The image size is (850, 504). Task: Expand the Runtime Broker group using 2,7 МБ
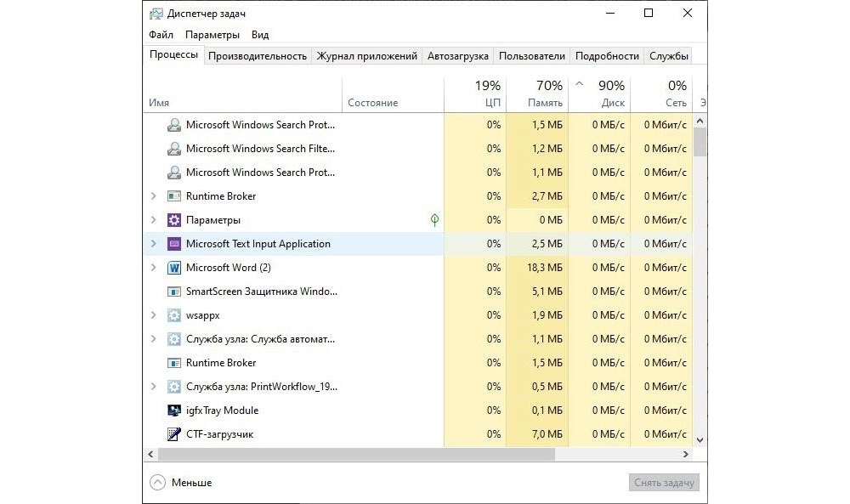(153, 196)
